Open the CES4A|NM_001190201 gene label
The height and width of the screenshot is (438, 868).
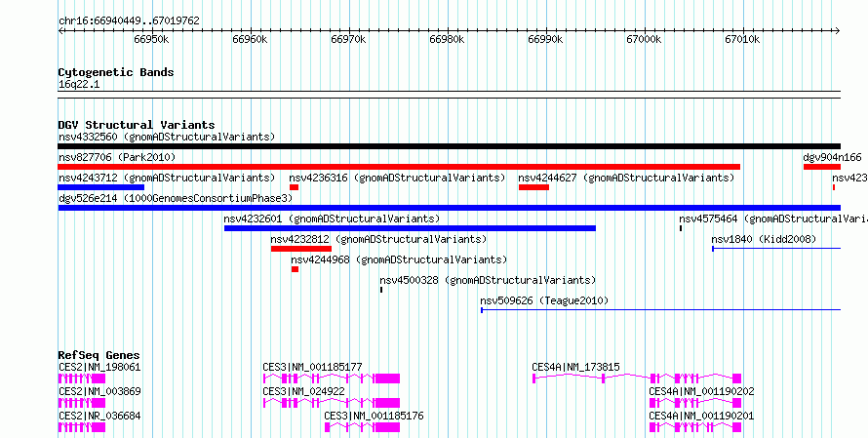point(701,416)
